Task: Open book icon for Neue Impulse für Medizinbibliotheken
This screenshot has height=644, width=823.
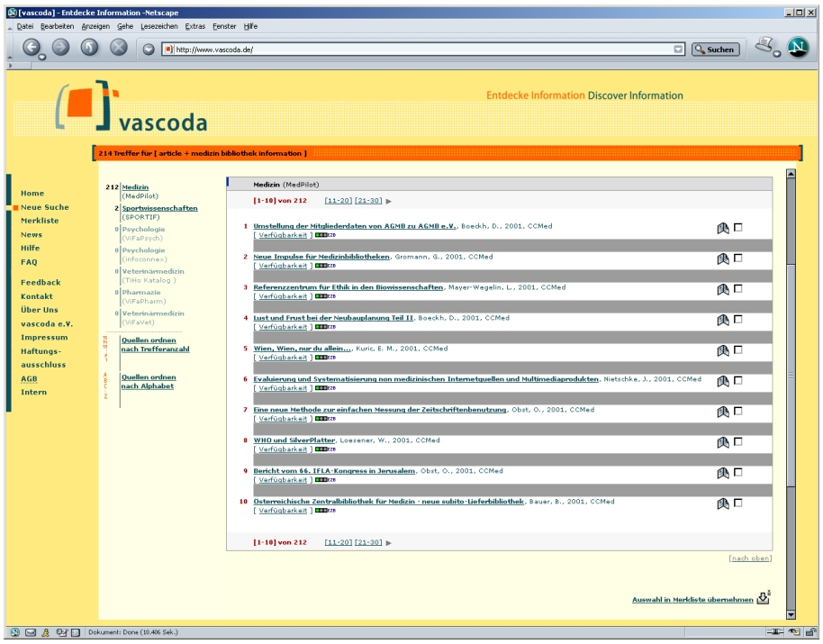Action: click(x=723, y=259)
